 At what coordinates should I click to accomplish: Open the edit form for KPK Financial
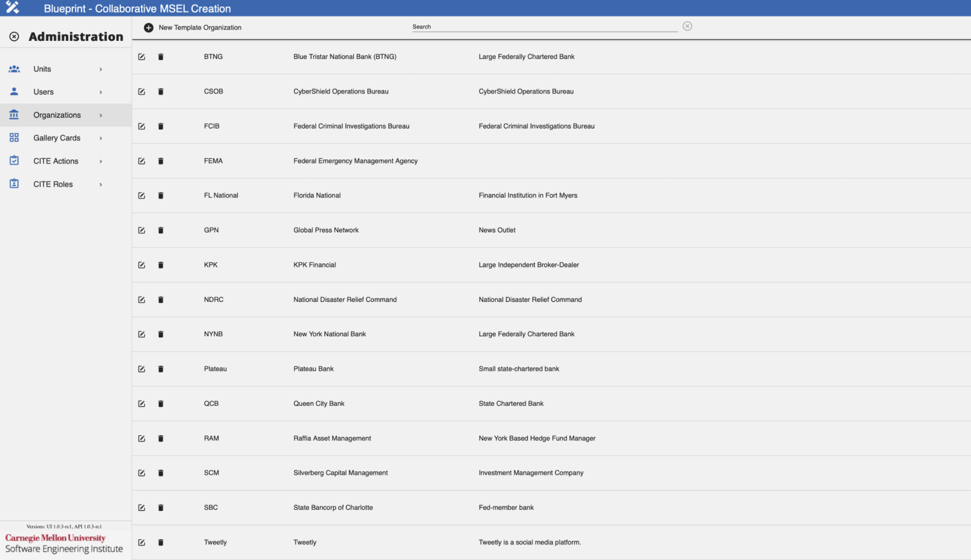point(142,265)
